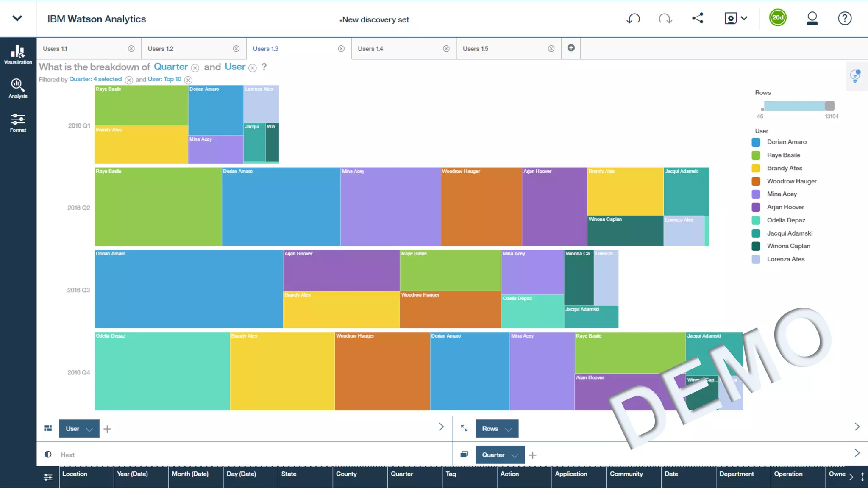Switch to the Users 1.4 tab

click(x=370, y=49)
